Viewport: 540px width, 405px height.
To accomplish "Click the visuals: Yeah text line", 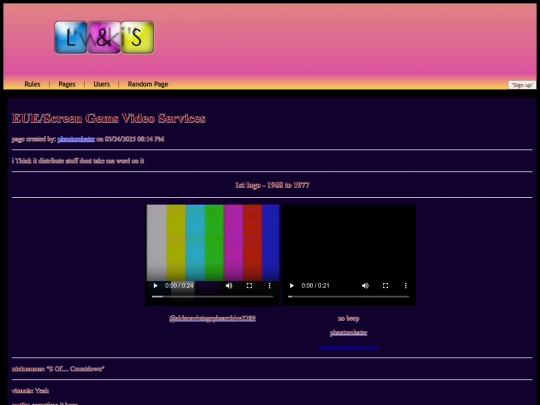I will [x=30, y=391].
